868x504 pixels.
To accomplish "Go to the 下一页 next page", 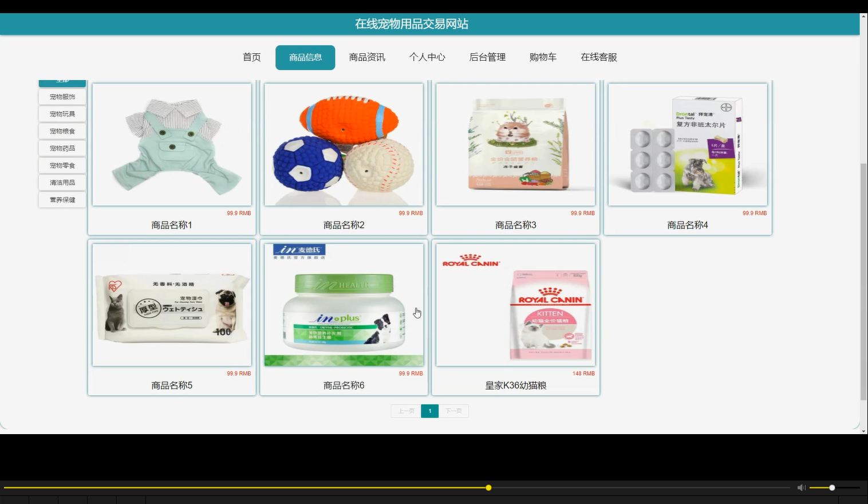I will [x=453, y=411].
